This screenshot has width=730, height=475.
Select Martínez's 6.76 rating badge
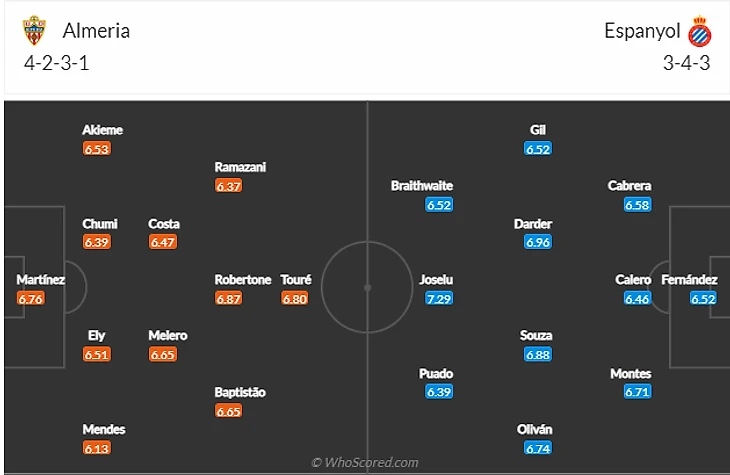point(31,298)
